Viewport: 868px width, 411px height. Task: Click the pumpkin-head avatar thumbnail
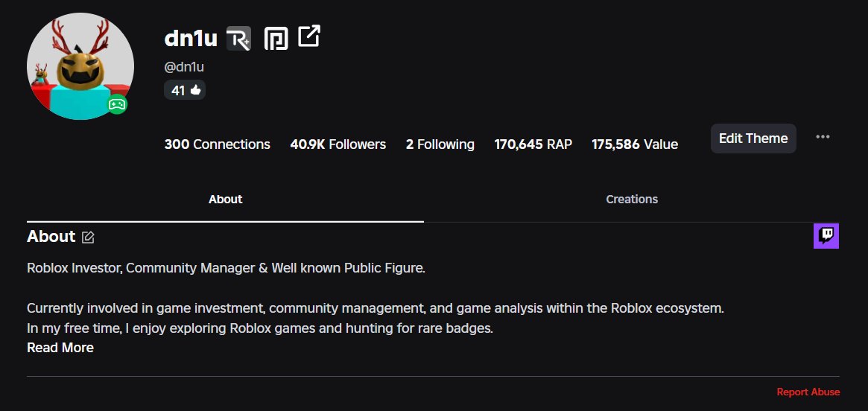point(80,66)
